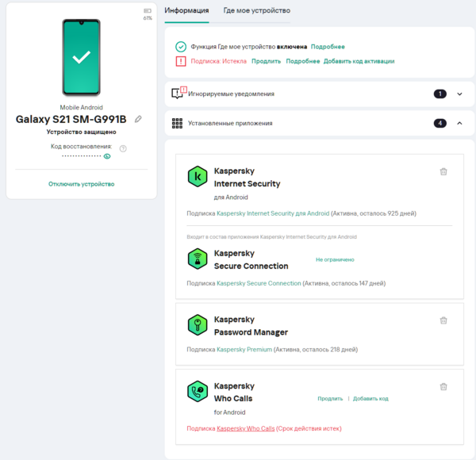
Task: Open expired Kaspersky Who Calls subscription link
Action: point(246,428)
